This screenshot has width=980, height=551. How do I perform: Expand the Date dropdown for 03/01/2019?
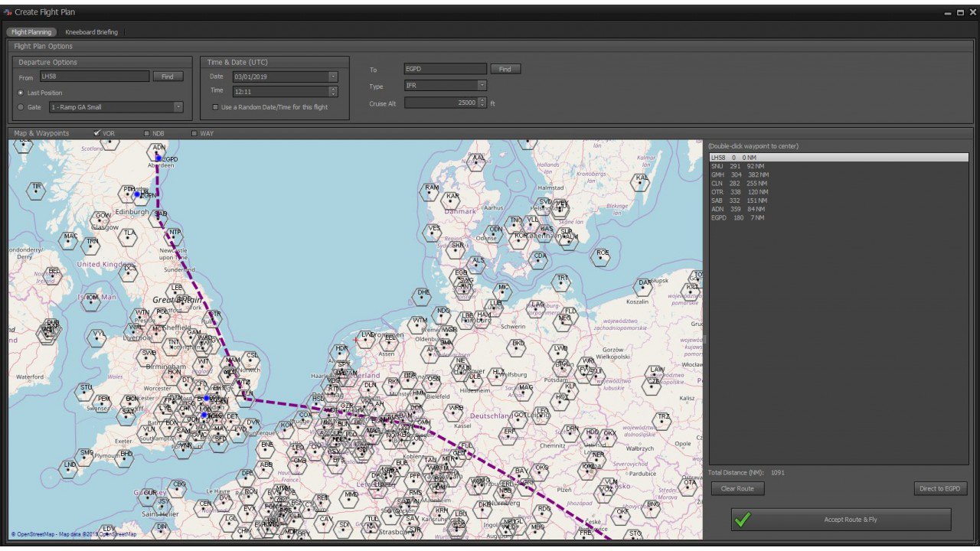click(x=332, y=77)
